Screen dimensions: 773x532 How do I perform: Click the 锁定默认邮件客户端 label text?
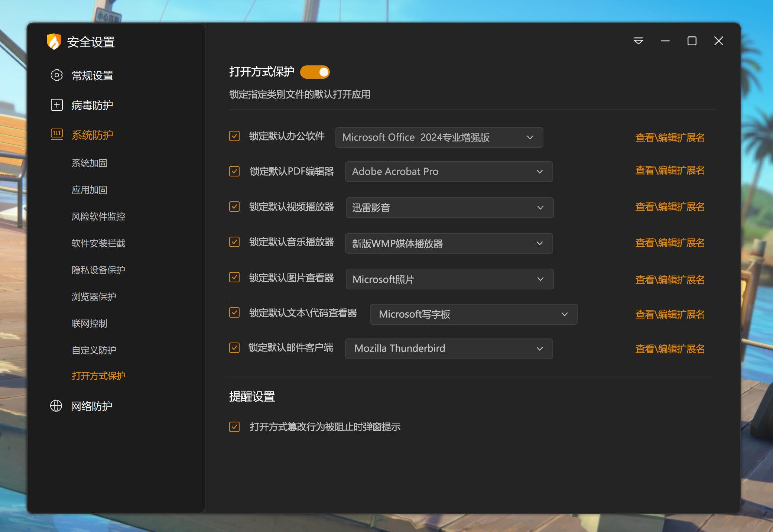tap(291, 348)
